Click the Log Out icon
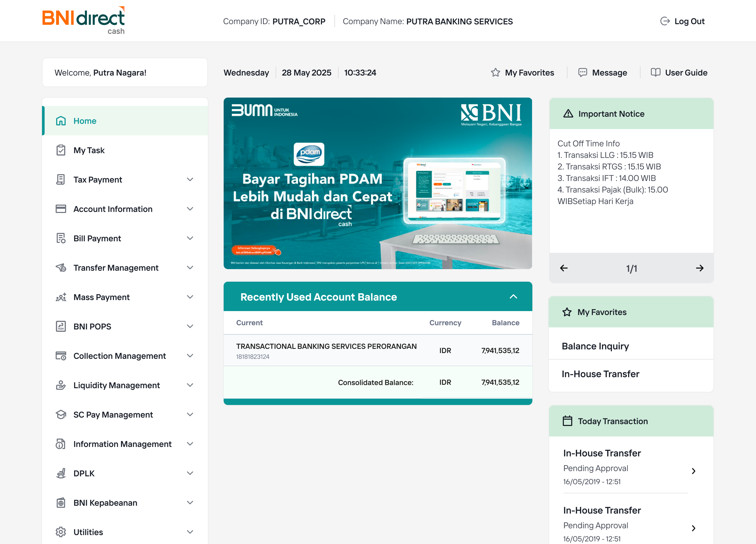The image size is (756, 544). pyautogui.click(x=665, y=21)
